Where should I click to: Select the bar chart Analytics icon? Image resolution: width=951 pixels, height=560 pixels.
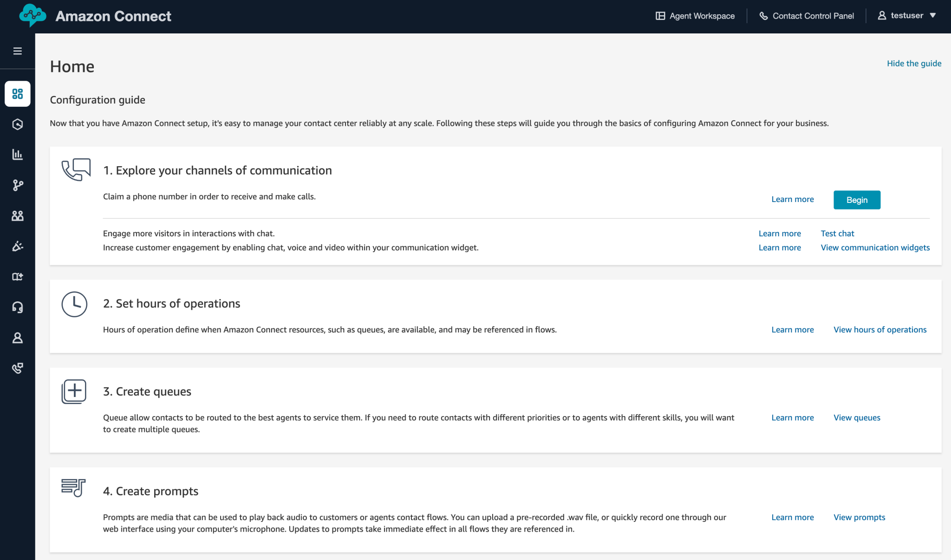18,154
